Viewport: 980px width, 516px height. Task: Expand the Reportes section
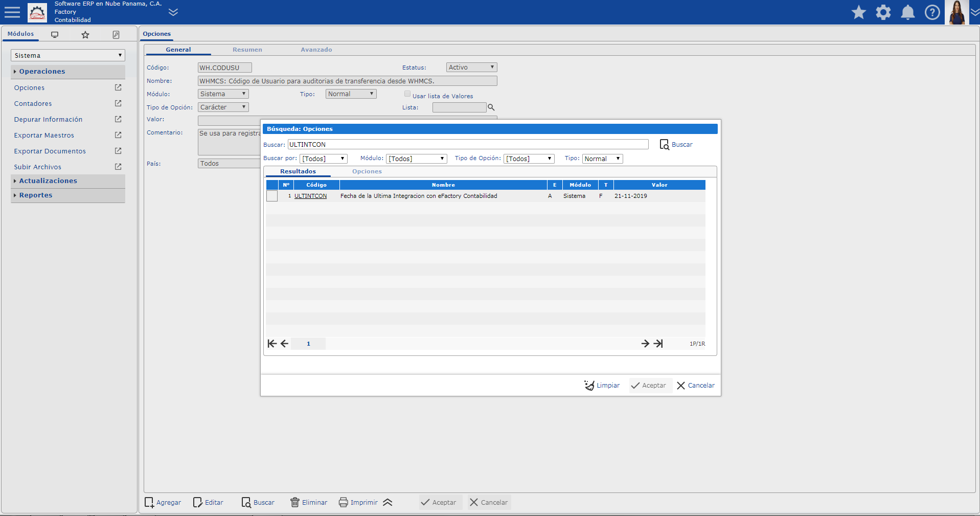tap(68, 195)
